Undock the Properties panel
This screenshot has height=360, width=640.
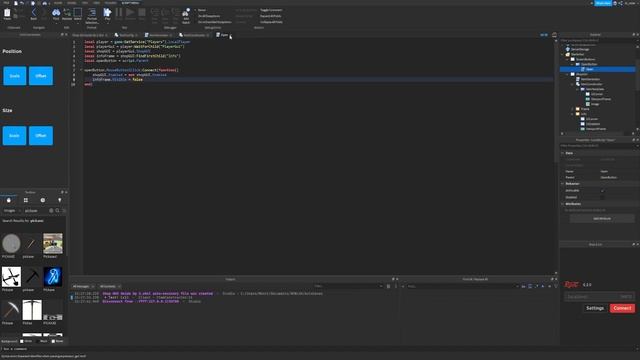coord(633,140)
